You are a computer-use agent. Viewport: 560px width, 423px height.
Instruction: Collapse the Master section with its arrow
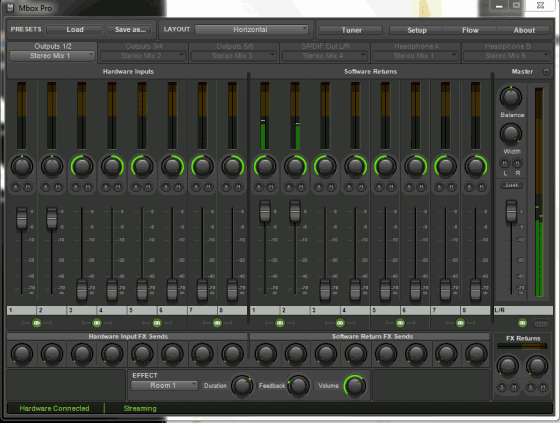546,72
